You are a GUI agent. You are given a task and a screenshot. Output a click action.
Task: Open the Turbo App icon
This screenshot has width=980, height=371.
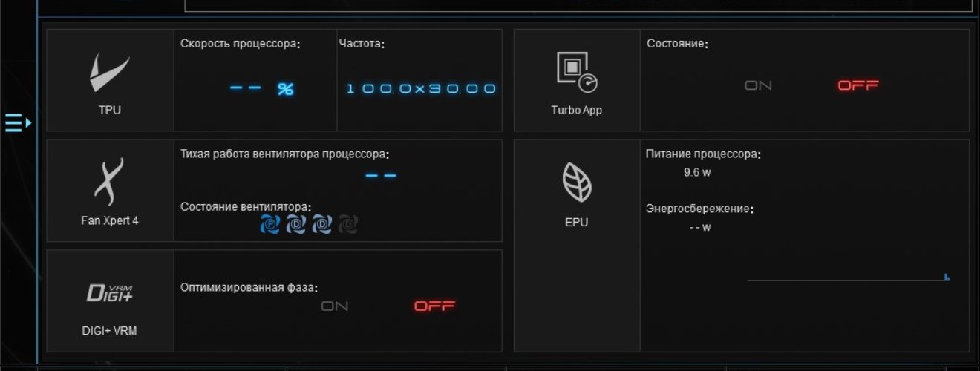(577, 71)
